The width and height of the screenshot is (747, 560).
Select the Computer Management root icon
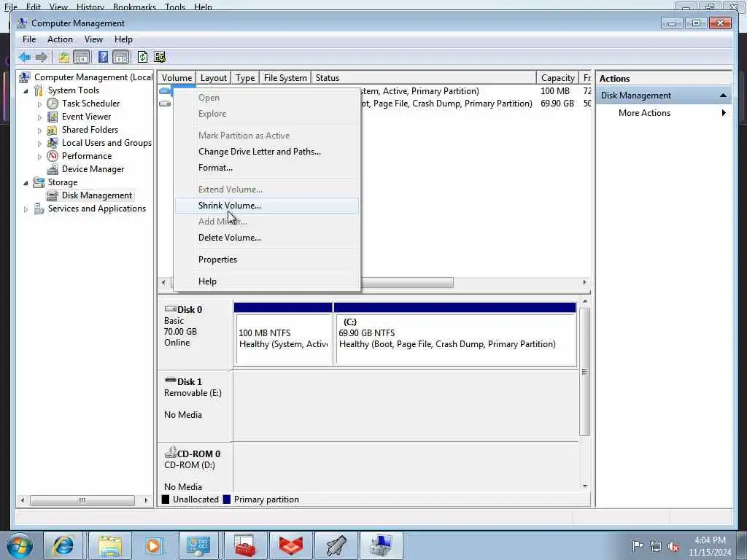coord(25,77)
